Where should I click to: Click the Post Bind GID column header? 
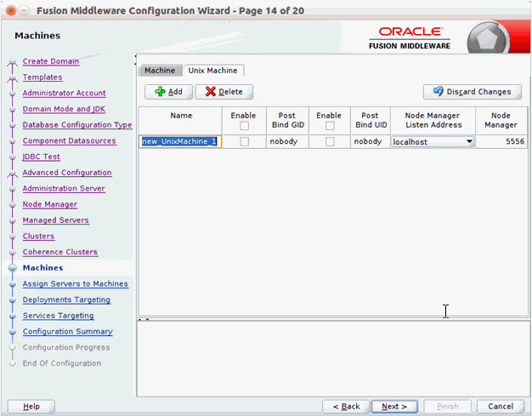click(x=288, y=121)
